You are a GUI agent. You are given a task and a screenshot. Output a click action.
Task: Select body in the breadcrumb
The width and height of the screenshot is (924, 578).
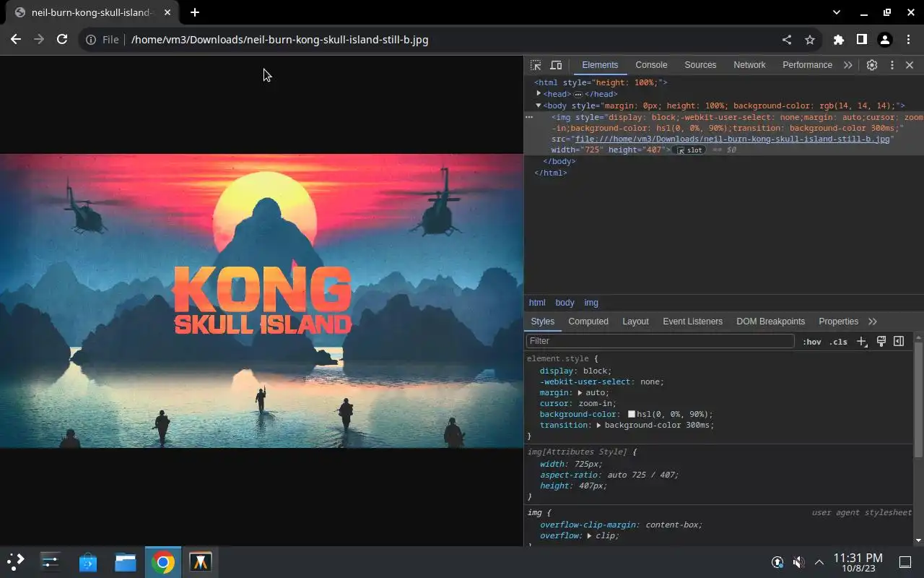pyautogui.click(x=565, y=303)
